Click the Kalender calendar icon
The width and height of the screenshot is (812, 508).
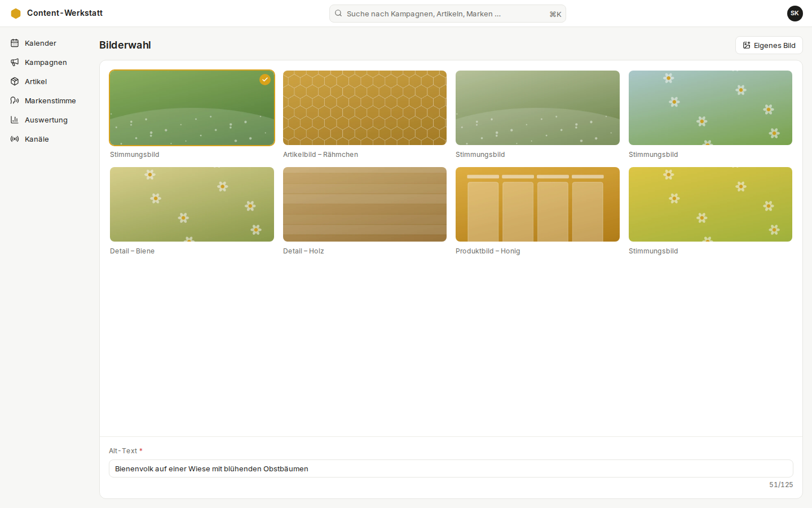15,43
